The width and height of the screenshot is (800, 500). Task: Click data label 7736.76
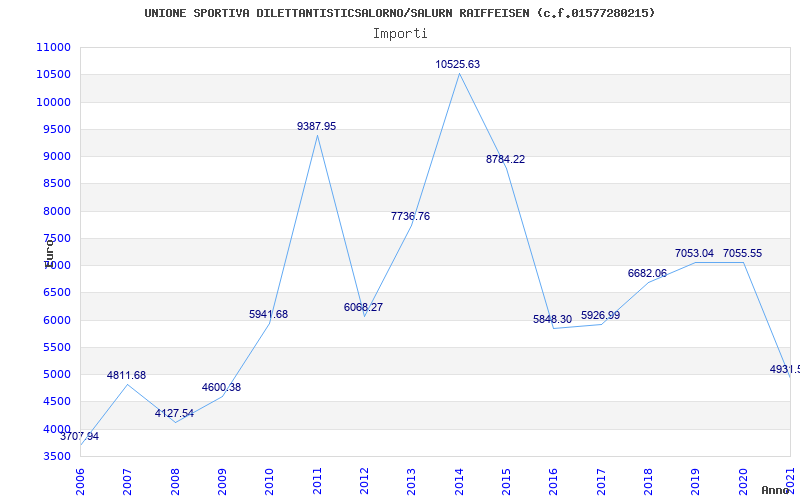tap(411, 216)
